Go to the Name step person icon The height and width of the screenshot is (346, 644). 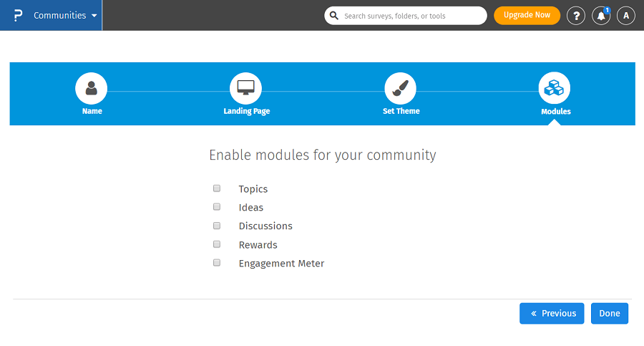[x=92, y=88]
